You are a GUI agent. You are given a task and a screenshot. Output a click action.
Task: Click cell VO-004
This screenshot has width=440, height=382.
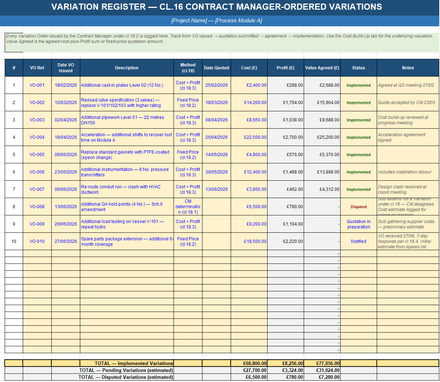[x=37, y=137]
